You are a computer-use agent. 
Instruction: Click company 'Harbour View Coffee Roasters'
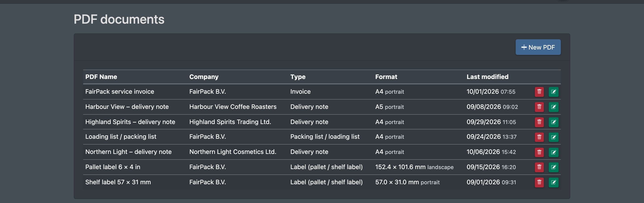pos(233,107)
